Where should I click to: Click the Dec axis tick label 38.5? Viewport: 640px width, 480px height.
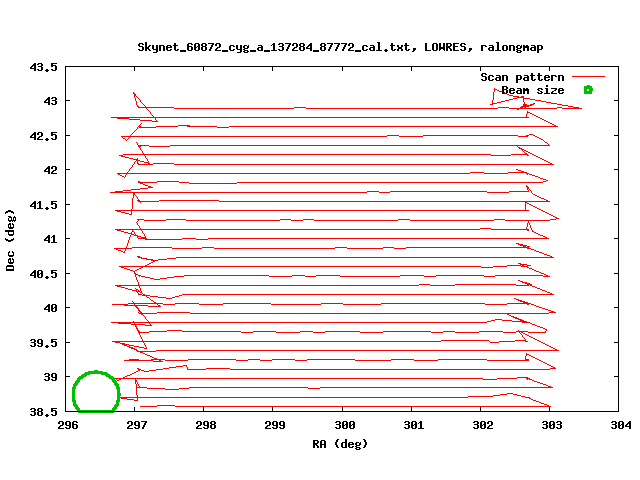click(44, 412)
